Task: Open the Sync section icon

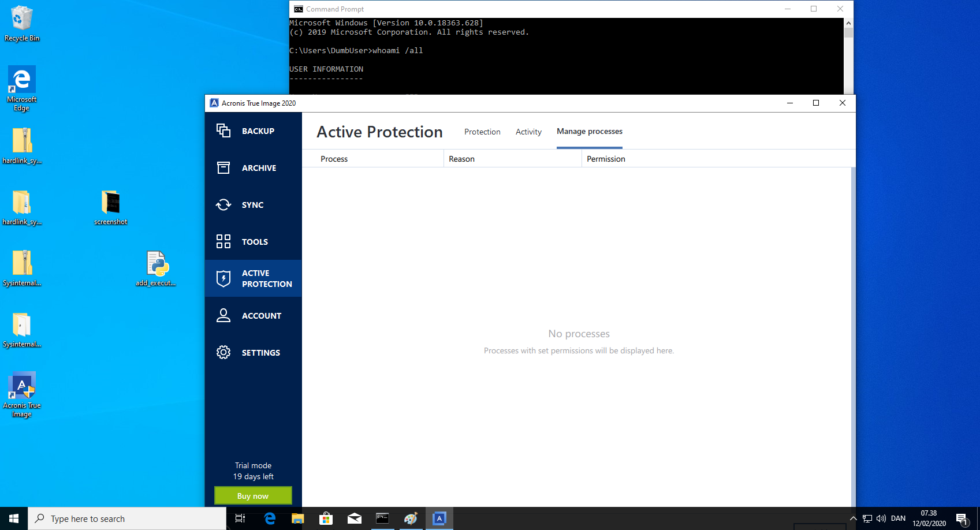Action: pos(223,205)
